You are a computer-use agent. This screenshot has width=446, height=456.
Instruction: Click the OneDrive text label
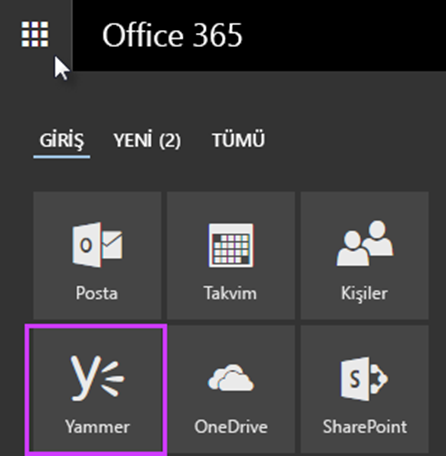(231, 427)
